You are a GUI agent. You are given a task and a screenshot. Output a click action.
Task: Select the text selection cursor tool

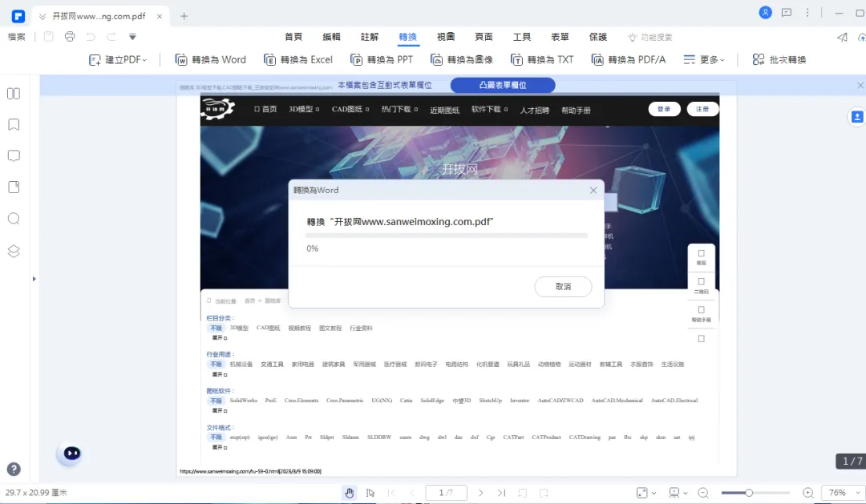click(x=370, y=493)
